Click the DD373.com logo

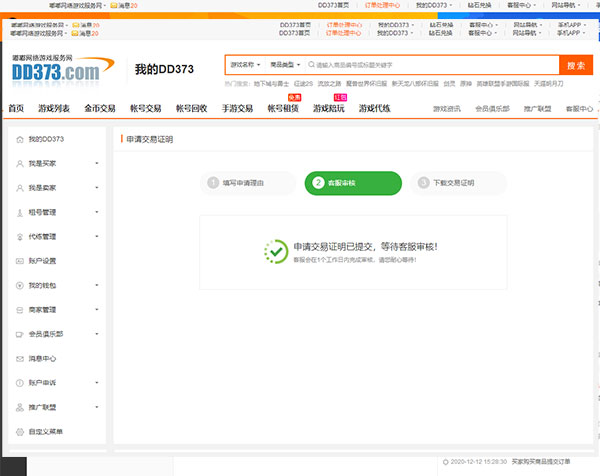[x=57, y=69]
